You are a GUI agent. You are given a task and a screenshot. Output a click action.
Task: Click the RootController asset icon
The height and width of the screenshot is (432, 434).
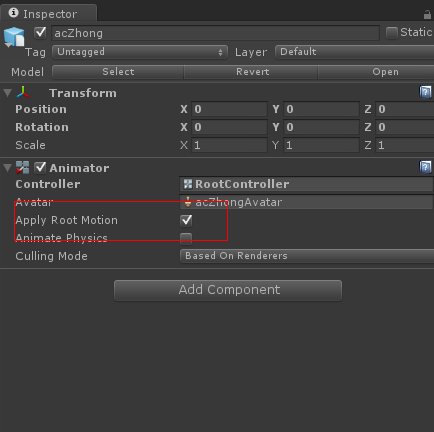(188, 184)
